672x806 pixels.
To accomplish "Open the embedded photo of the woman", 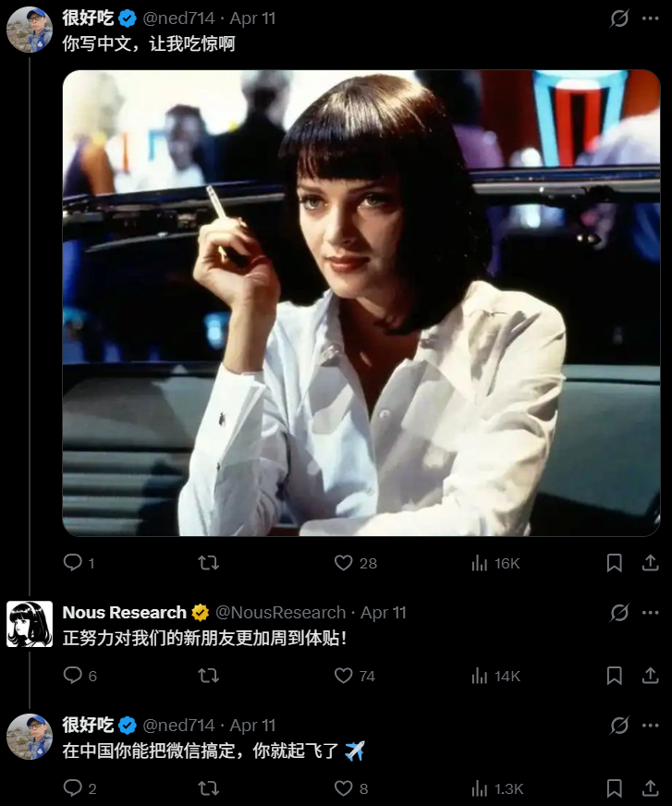I will click(360, 303).
